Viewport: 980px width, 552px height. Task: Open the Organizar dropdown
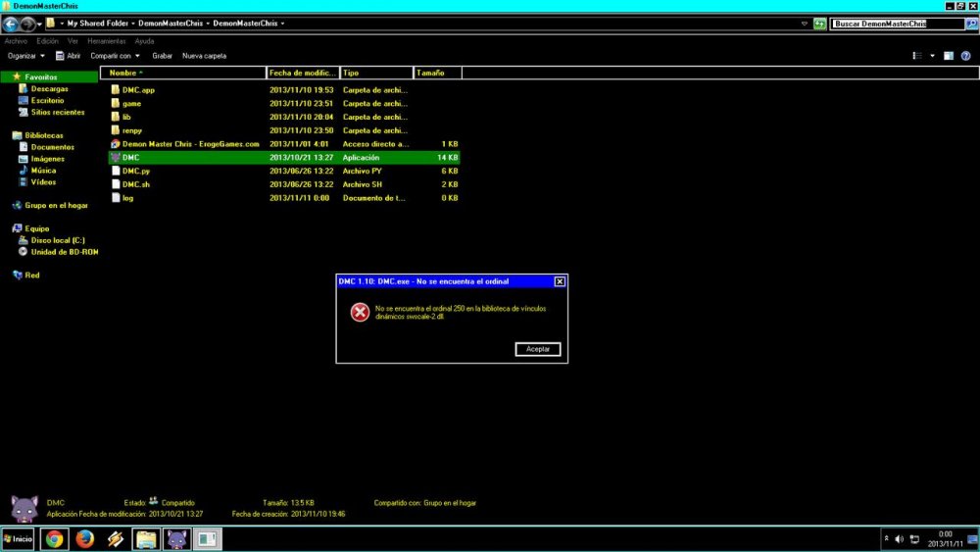pyautogui.click(x=25, y=56)
